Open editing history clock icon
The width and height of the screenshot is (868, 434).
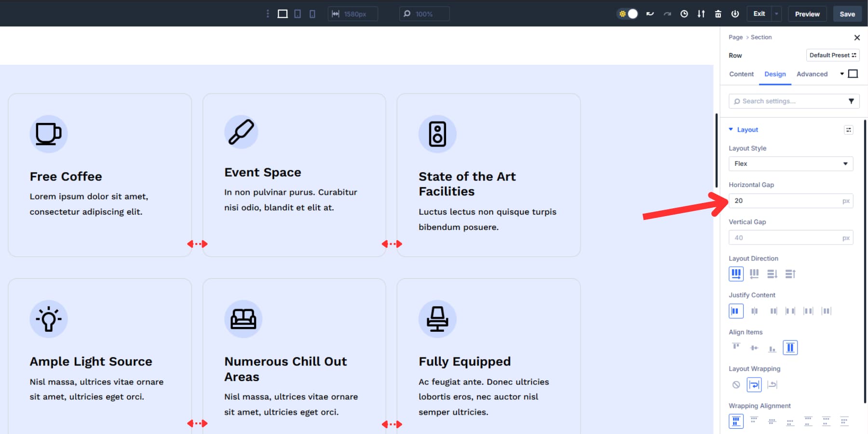[684, 14]
